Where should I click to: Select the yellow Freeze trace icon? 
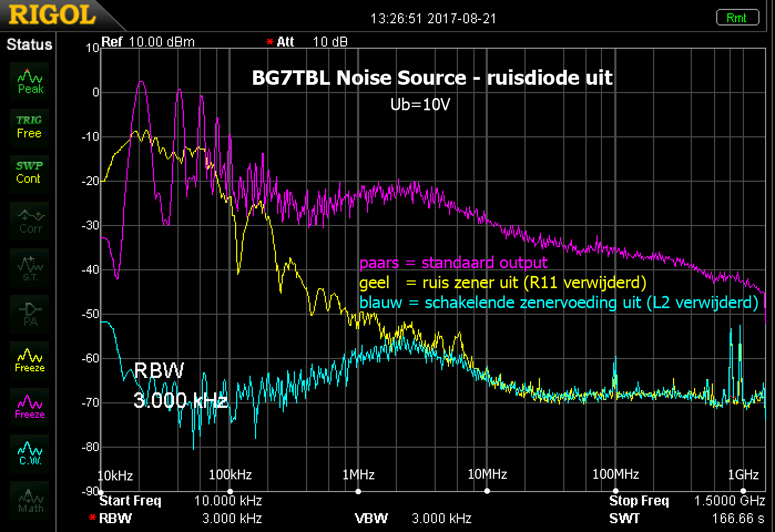coord(30,361)
